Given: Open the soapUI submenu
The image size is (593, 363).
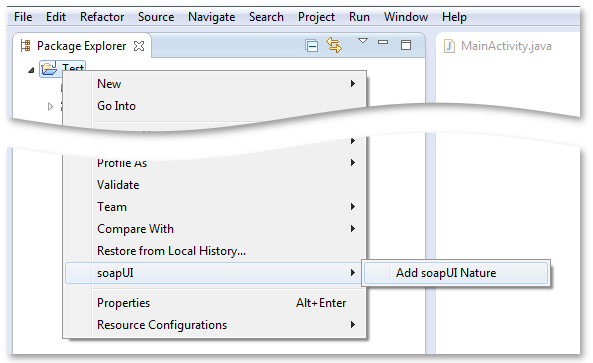Looking at the screenshot, I should pyautogui.click(x=214, y=273).
